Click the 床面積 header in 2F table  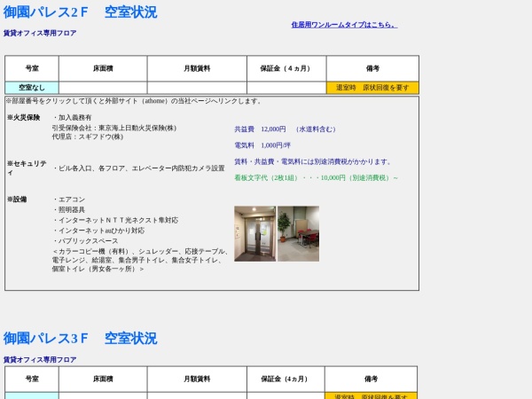[103, 68]
